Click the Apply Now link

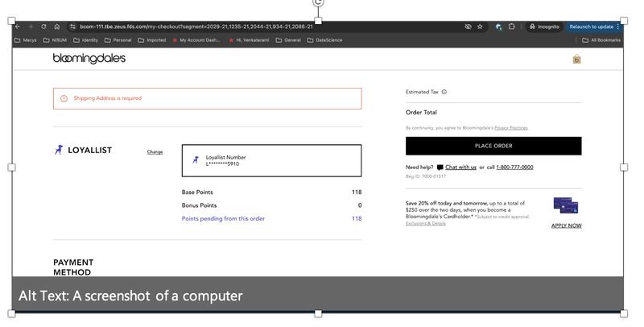tap(567, 226)
